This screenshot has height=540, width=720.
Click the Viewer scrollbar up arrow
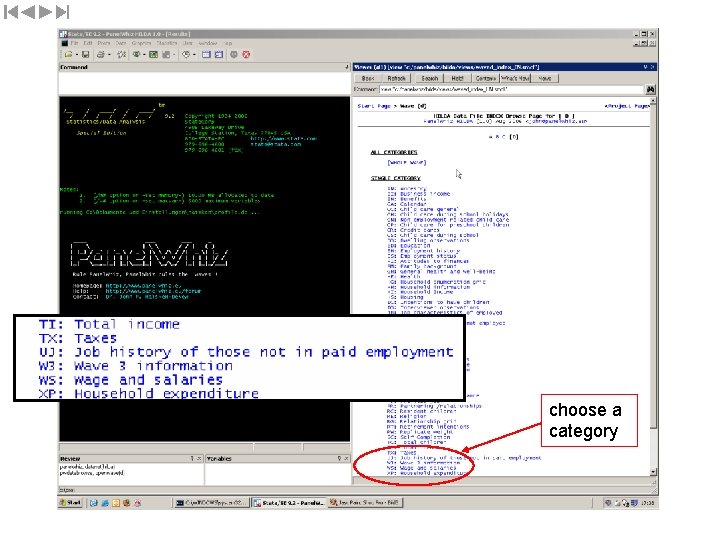[653, 101]
